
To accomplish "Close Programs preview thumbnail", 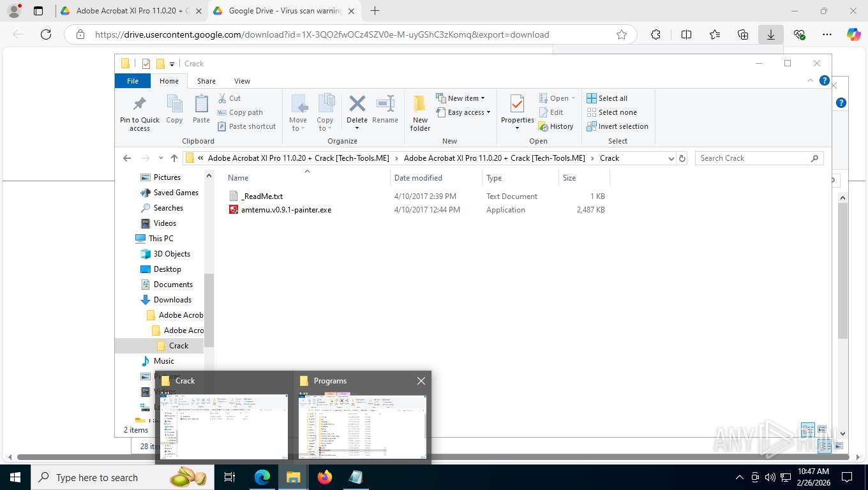I will [421, 381].
